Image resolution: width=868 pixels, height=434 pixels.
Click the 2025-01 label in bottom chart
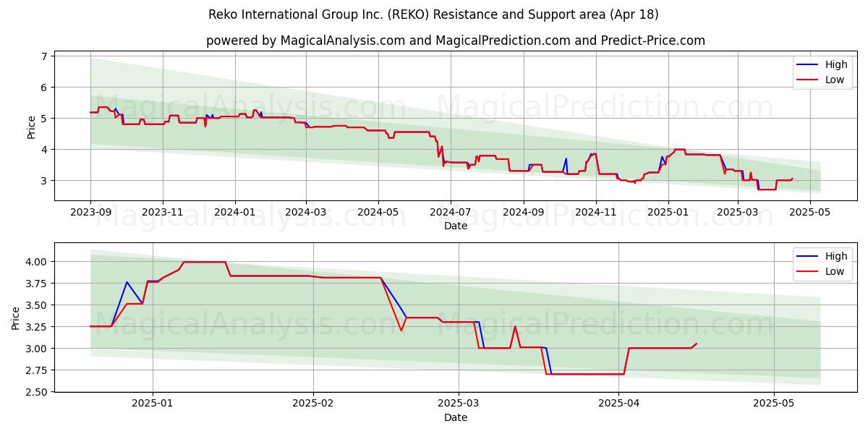pyautogui.click(x=153, y=405)
